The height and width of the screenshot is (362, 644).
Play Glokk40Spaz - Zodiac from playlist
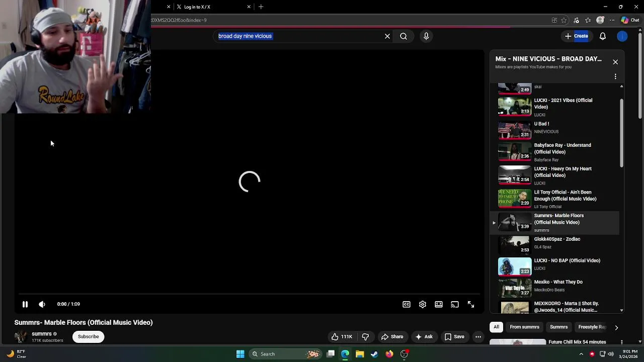pos(555,244)
